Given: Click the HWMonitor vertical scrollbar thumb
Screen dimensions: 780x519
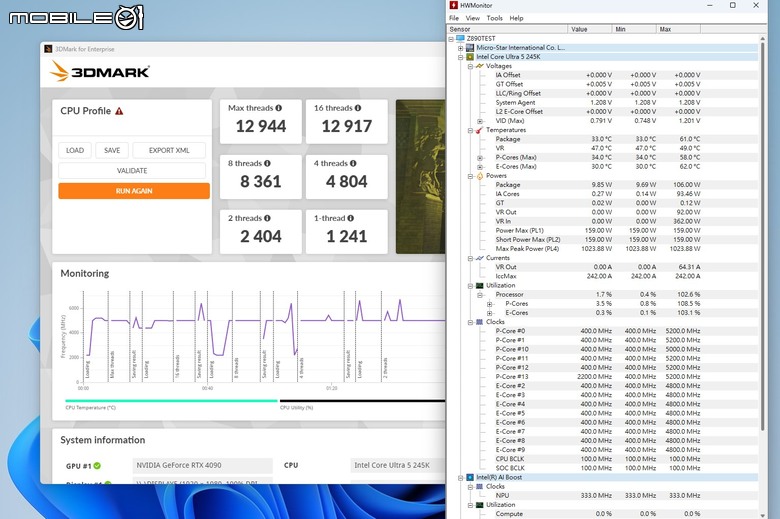Looking at the screenshot, I should pyautogui.click(x=763, y=236).
